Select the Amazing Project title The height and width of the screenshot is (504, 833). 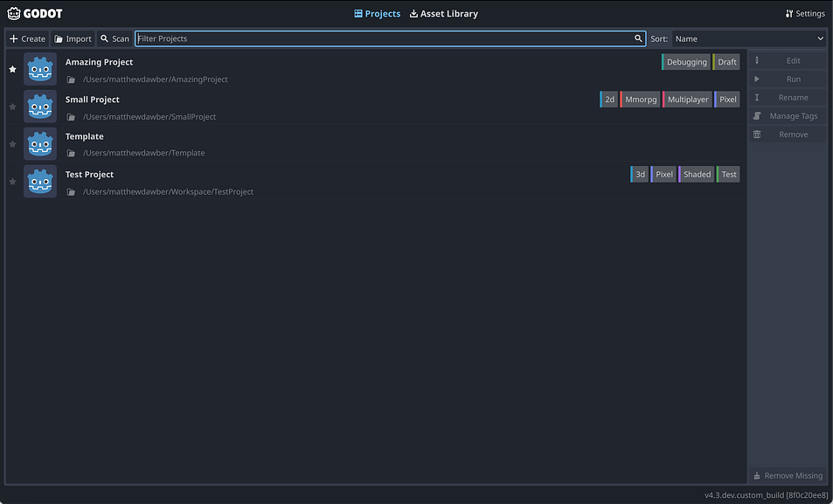click(x=99, y=62)
